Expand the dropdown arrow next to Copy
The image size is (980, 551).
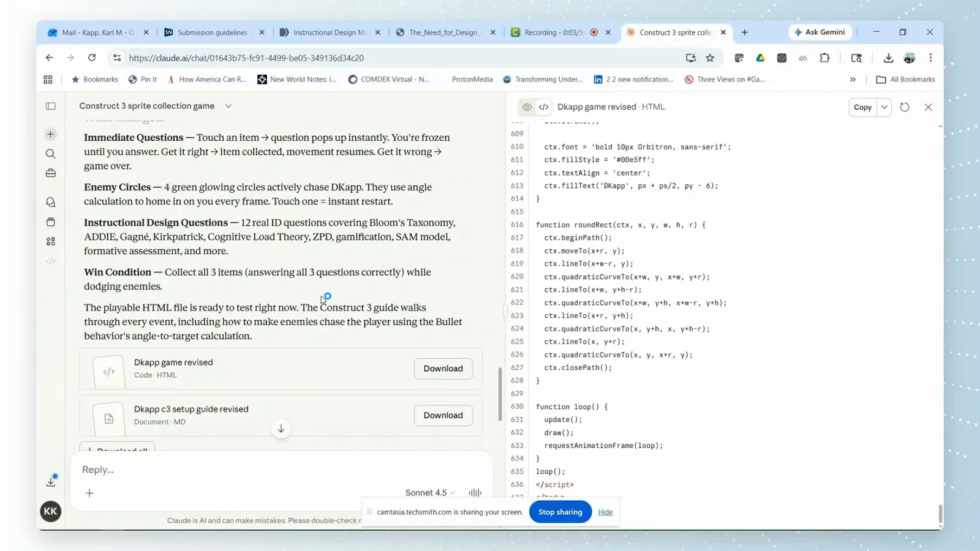[x=884, y=107]
